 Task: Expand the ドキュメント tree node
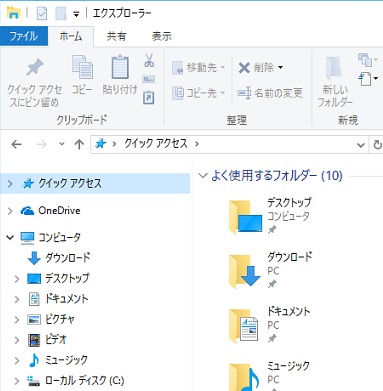pos(17,299)
